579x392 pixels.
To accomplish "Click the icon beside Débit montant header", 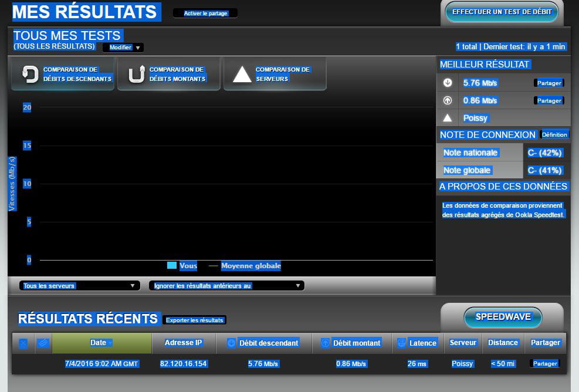I will 326,343.
